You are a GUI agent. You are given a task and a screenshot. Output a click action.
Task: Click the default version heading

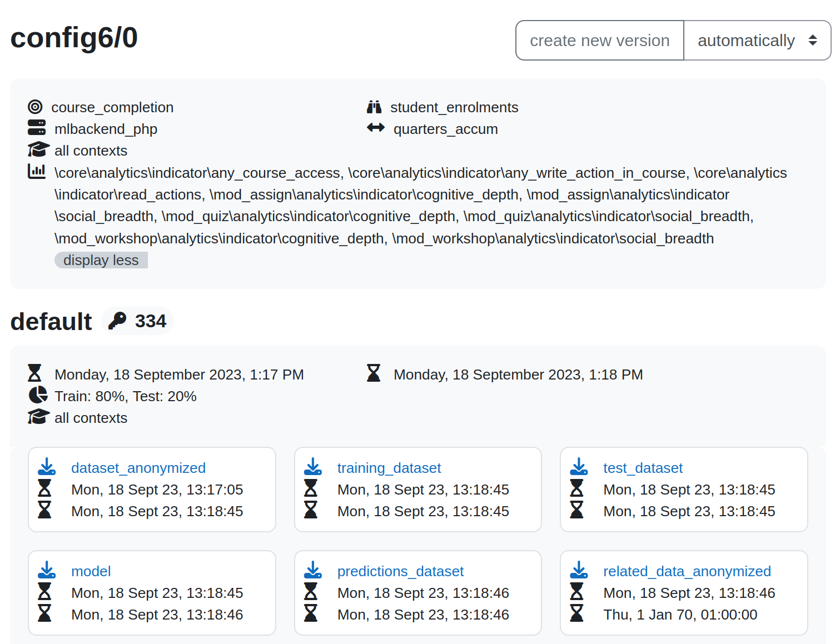pos(51,322)
